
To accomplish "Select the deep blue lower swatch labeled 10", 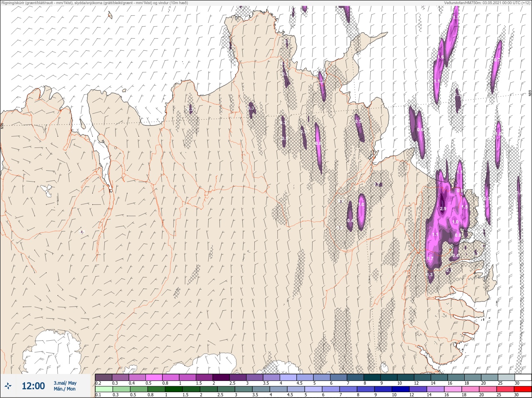I will 401,389.
